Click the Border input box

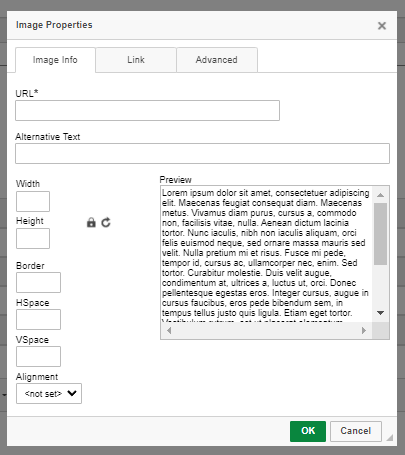(38, 282)
